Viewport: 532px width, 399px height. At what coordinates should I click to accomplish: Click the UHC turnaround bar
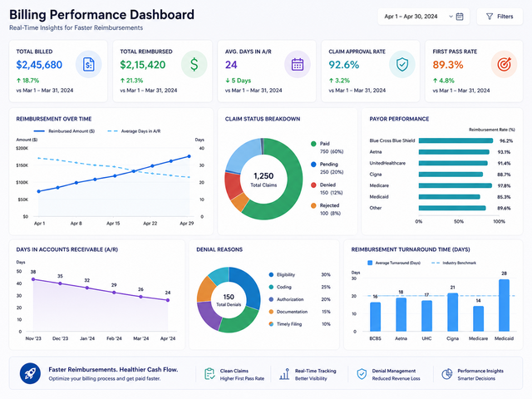tap(426, 316)
